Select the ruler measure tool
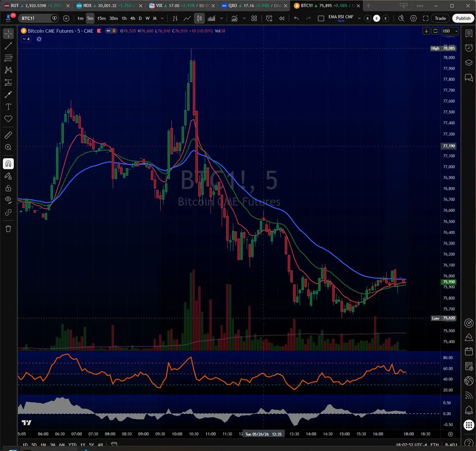The height and width of the screenshot is (451, 476). pos(8,135)
